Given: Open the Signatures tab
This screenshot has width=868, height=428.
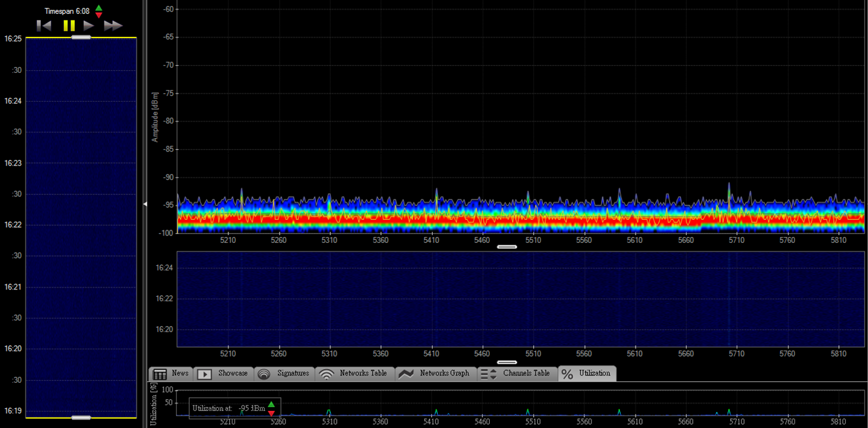Looking at the screenshot, I should (284, 374).
